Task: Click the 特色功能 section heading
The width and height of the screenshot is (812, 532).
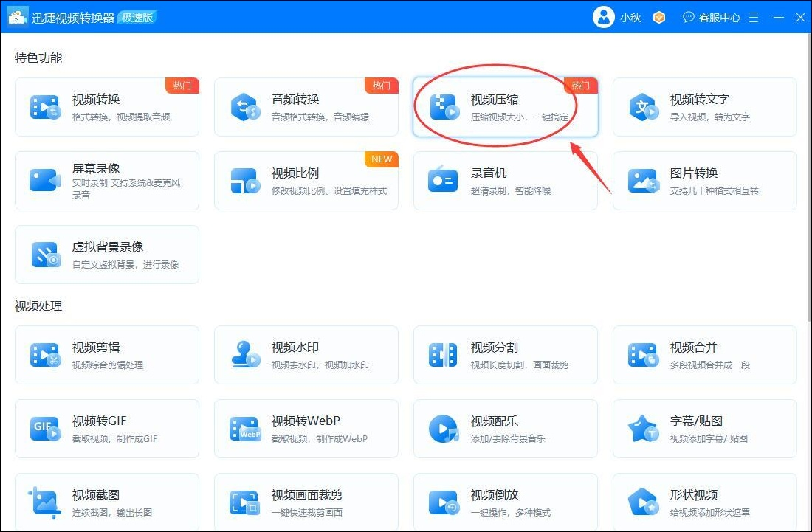Action: (x=38, y=58)
